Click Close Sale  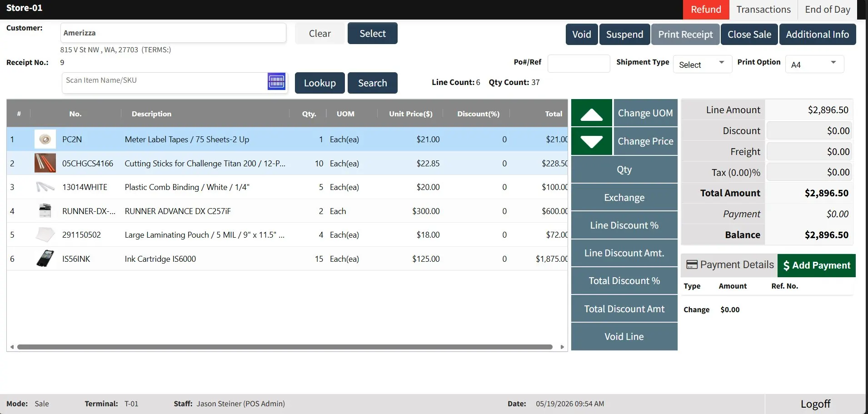749,35
